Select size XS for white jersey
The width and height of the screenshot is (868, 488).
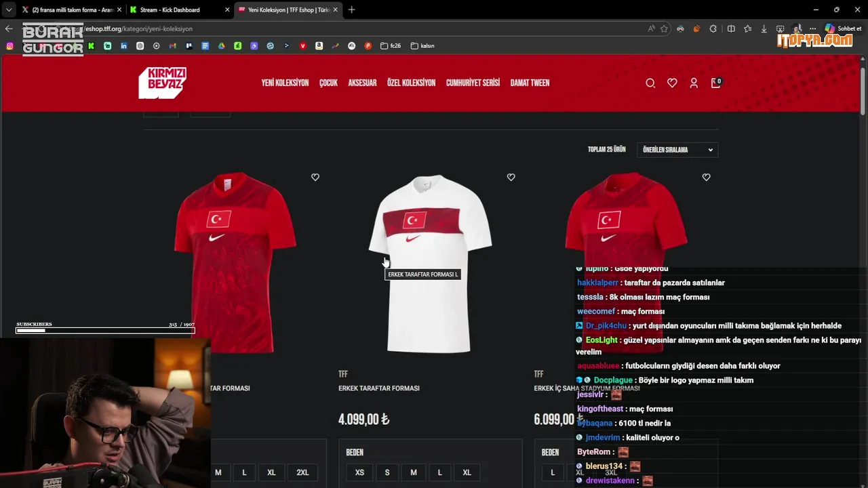coord(359,472)
